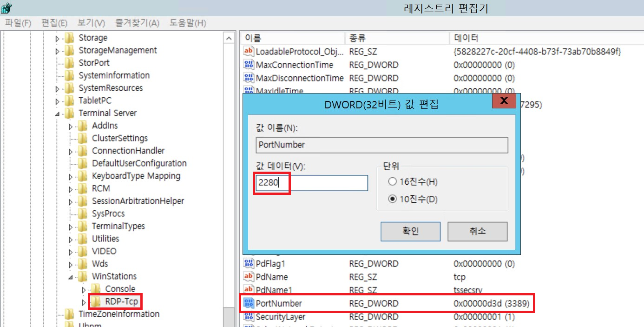Select the Utilities tree item

point(105,239)
